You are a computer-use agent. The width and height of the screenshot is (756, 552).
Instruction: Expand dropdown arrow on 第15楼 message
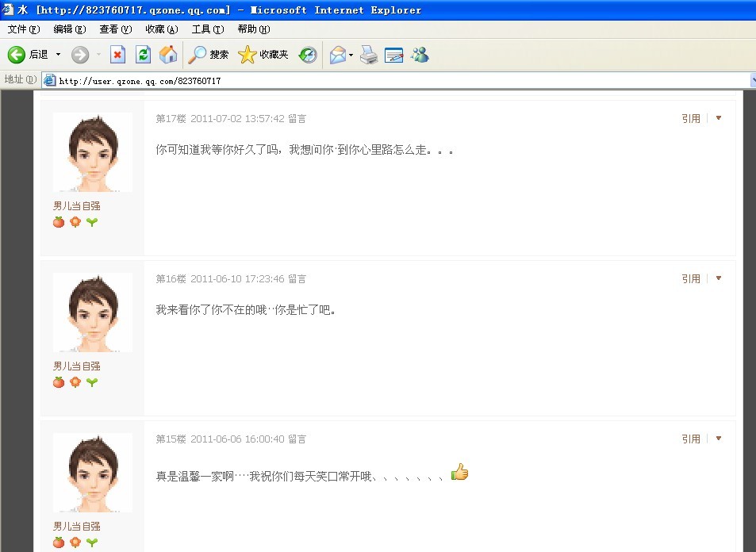(x=719, y=439)
